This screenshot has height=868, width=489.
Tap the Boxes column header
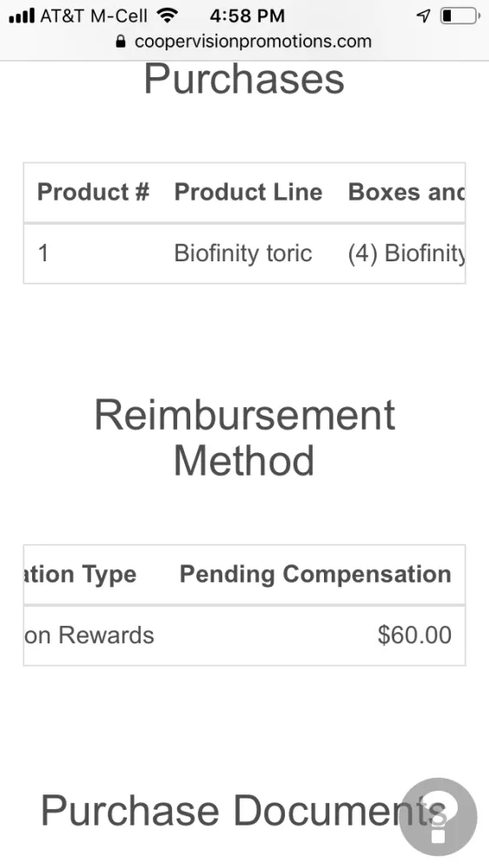click(x=406, y=192)
